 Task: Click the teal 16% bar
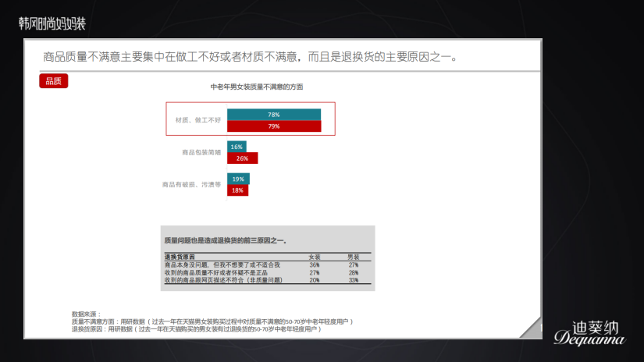click(237, 147)
